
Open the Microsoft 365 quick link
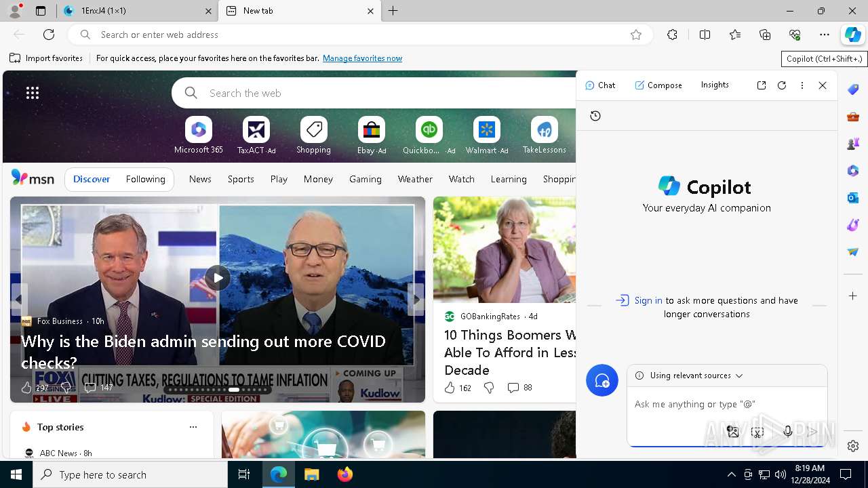198,136
